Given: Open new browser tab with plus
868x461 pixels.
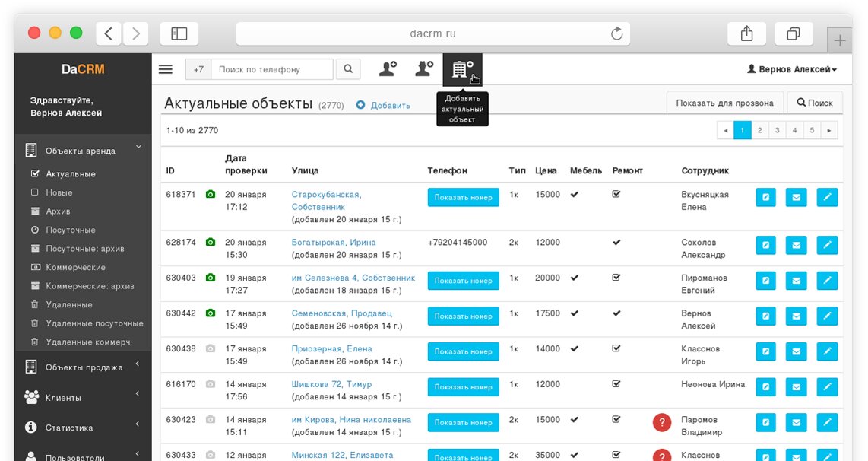Looking at the screenshot, I should pos(840,40).
